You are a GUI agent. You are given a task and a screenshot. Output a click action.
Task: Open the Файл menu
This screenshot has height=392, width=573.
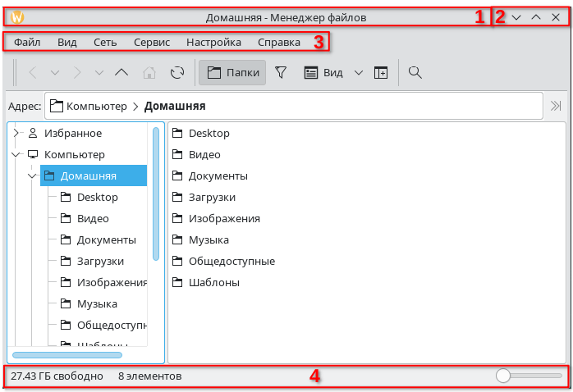coord(27,42)
